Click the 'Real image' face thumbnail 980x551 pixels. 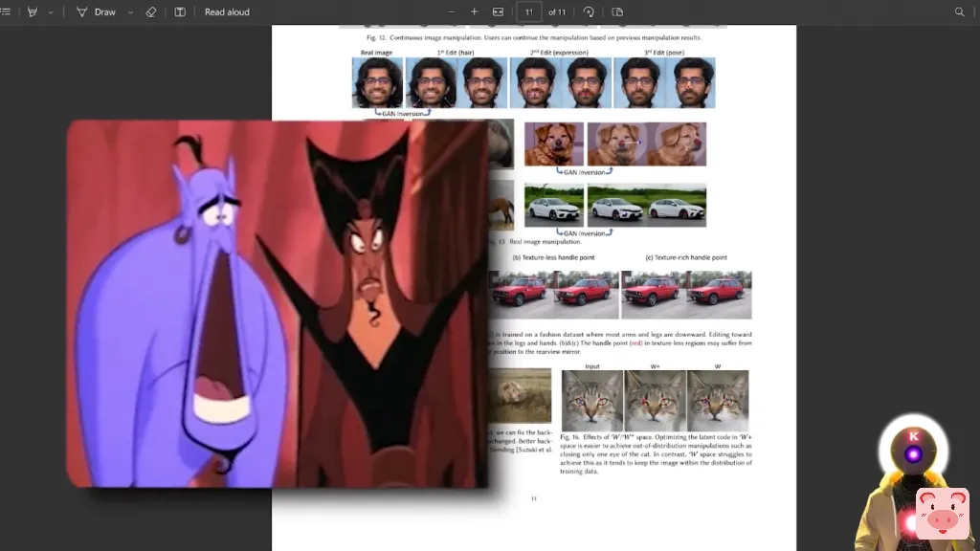pos(377,82)
